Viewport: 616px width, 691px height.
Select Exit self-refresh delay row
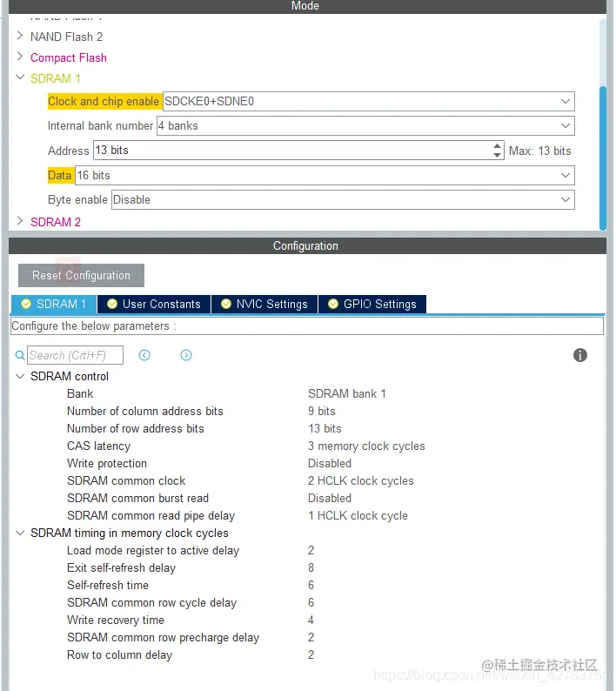pyautogui.click(x=307, y=567)
